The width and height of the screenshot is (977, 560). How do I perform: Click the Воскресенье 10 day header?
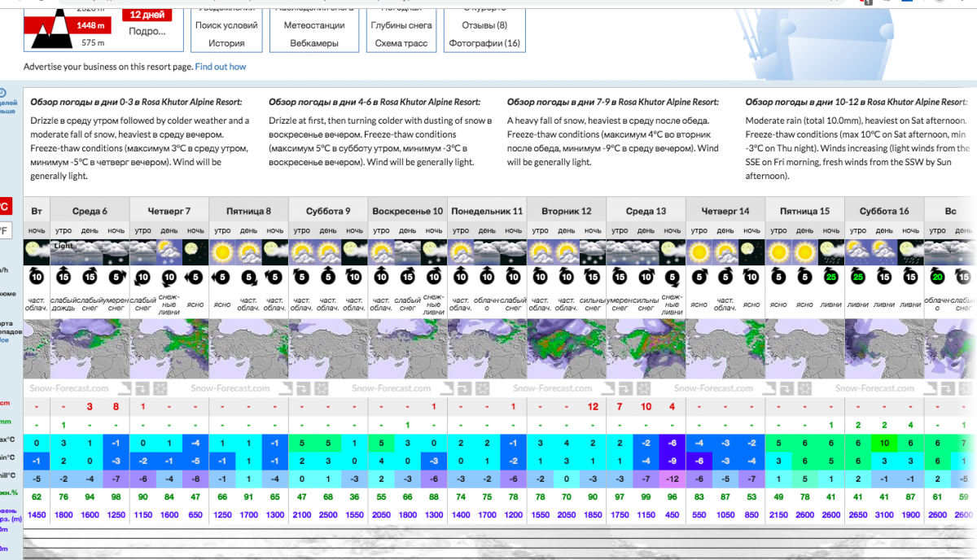pos(408,211)
